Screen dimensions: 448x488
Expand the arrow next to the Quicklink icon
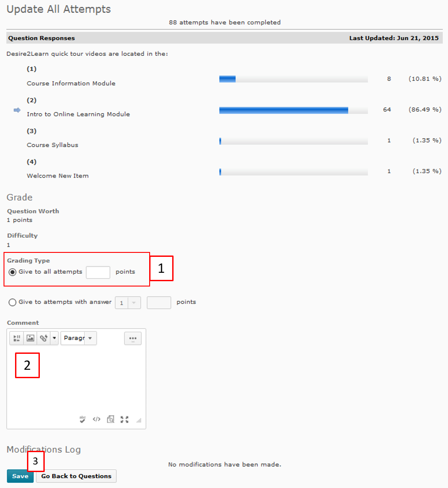54,338
